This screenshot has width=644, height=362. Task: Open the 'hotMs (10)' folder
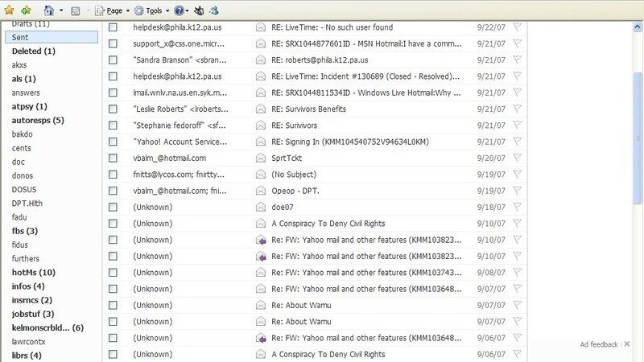click(33, 272)
